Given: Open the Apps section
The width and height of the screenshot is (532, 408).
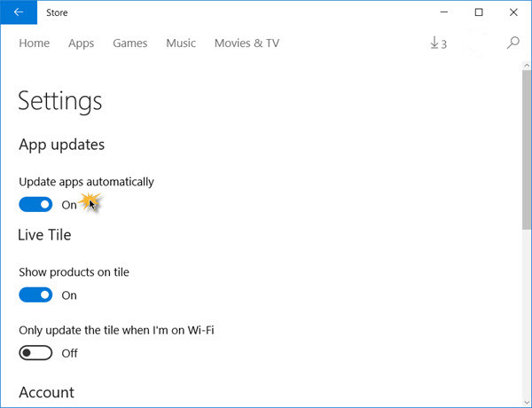Looking at the screenshot, I should 81,43.
